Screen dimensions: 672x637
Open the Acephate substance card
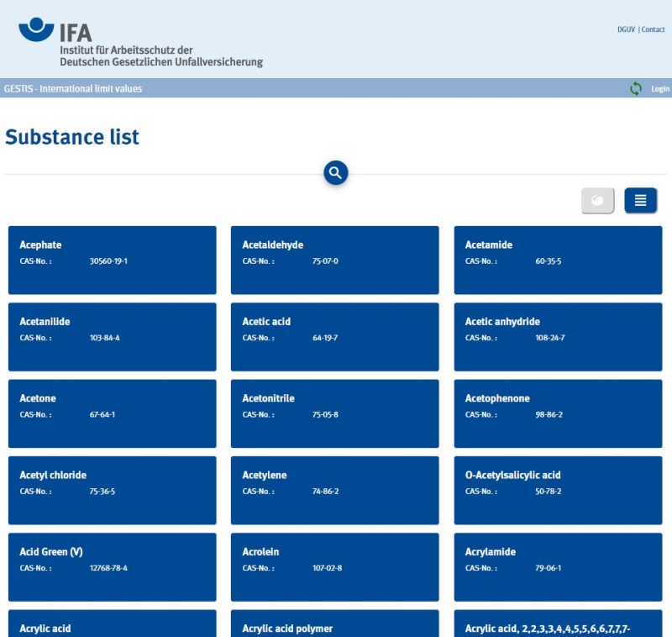pyautogui.click(x=112, y=260)
